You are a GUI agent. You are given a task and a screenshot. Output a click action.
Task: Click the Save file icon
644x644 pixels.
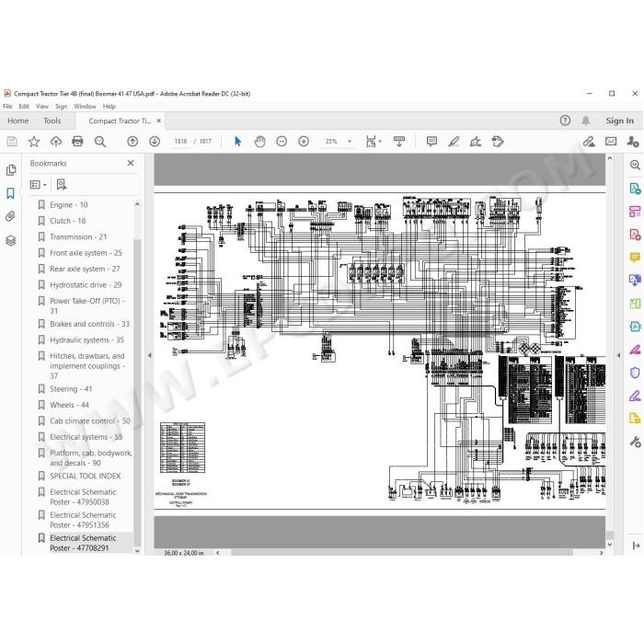coord(12,142)
